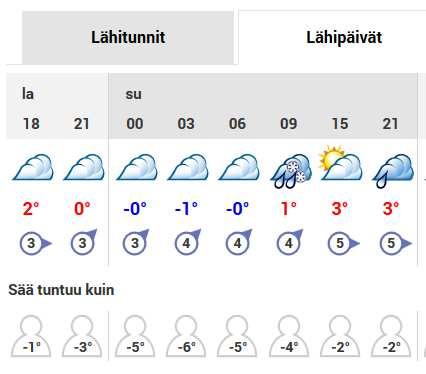Select the cloud icon at 03 Sunday
The image size is (426, 374).
point(188,167)
